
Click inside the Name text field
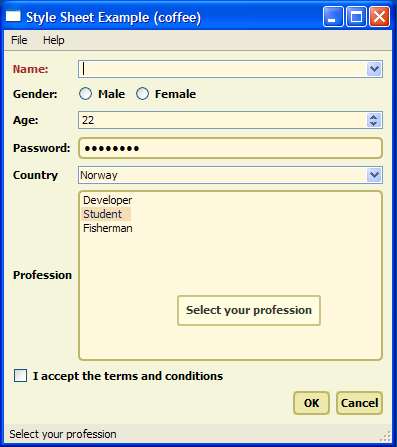tap(223, 69)
